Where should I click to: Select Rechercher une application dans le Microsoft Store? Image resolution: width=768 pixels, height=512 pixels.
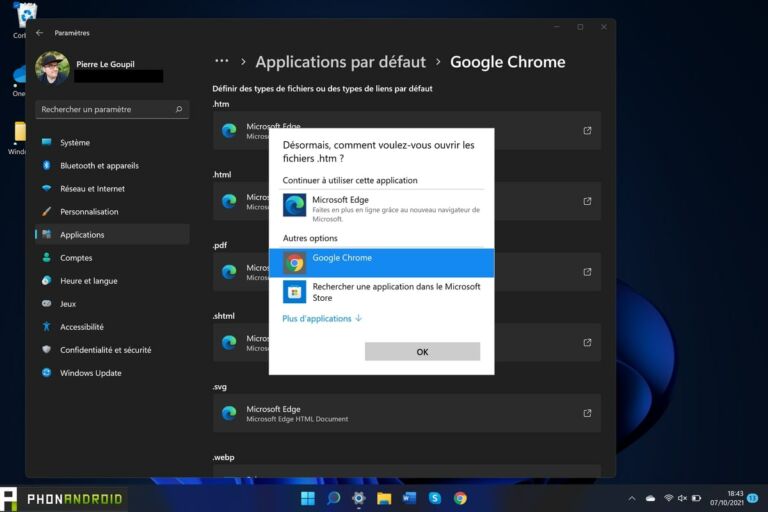point(382,292)
